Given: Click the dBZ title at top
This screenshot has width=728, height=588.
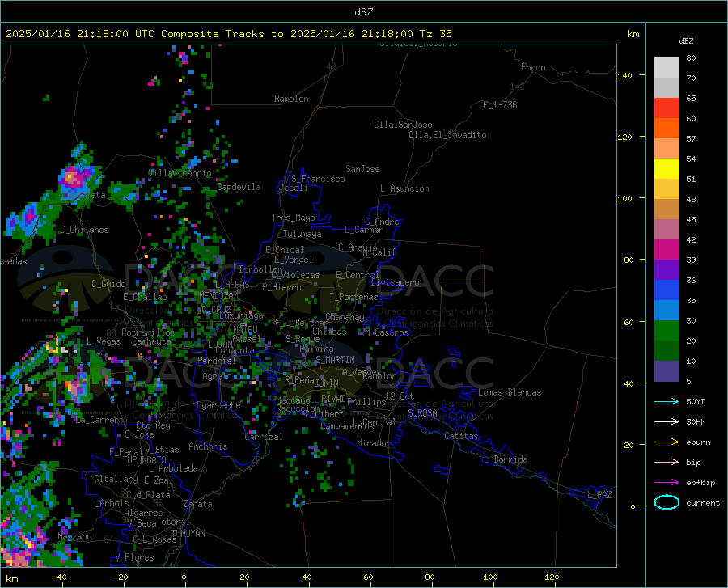Looking at the screenshot, I should click(363, 12).
